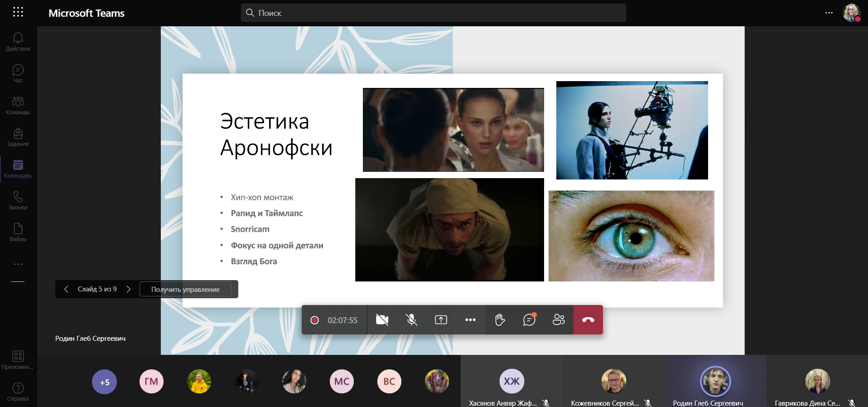Open more actions in meeting toolbar
This screenshot has height=407, width=868.
click(x=470, y=320)
